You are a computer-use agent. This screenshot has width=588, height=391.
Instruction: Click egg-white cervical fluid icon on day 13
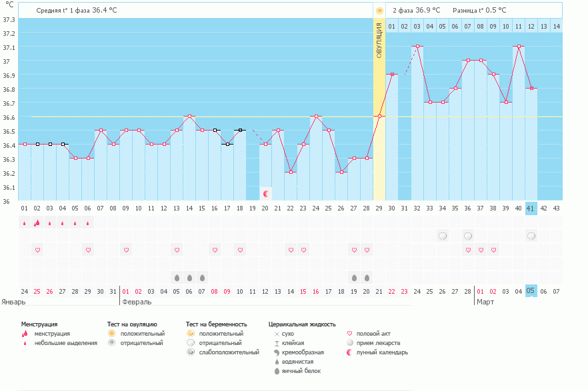(177, 278)
